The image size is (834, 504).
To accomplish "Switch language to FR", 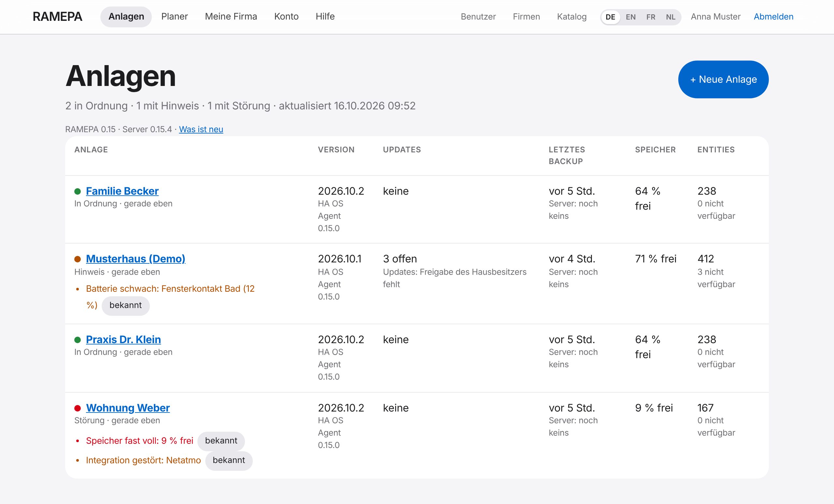I will tap(651, 17).
